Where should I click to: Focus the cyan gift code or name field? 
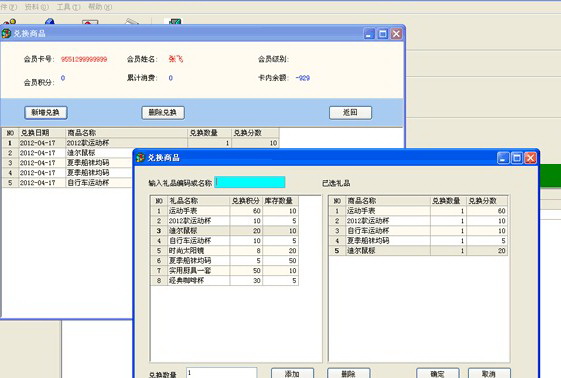(250, 182)
